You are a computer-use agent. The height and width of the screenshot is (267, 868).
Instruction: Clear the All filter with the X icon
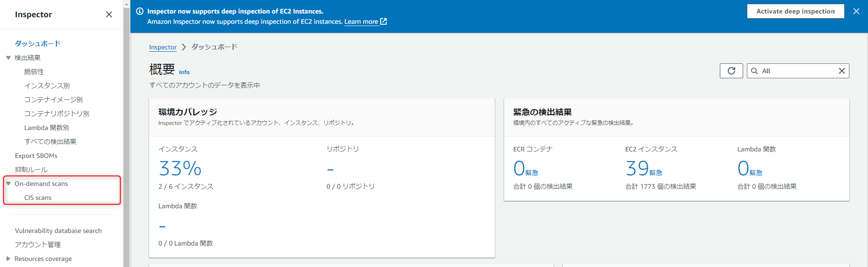841,71
